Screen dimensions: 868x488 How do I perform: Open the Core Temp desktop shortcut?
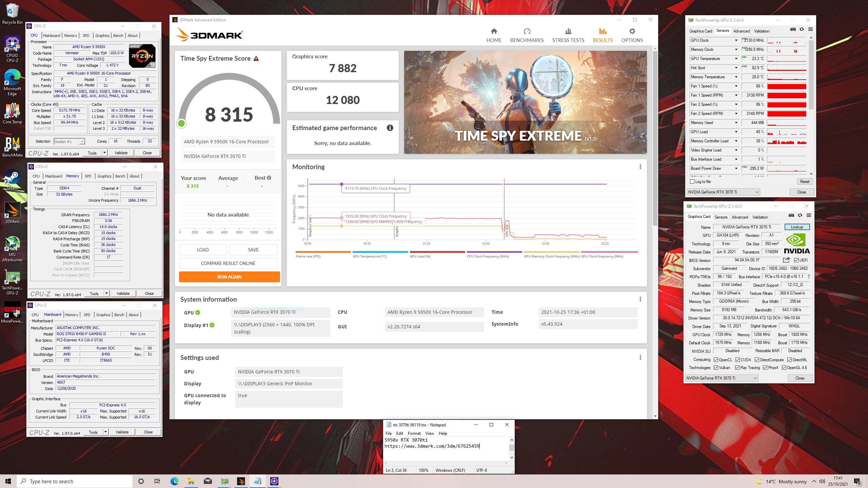point(12,114)
